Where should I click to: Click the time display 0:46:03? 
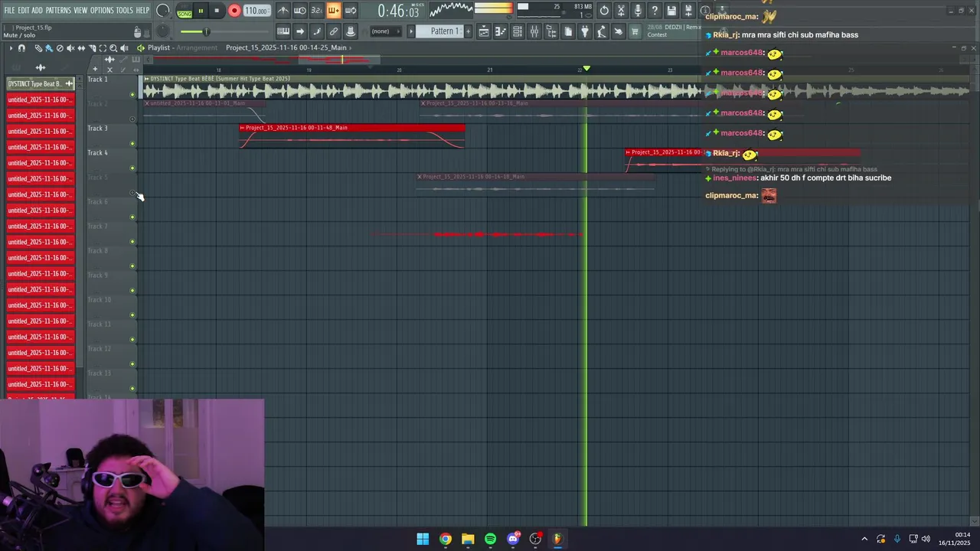coord(398,11)
